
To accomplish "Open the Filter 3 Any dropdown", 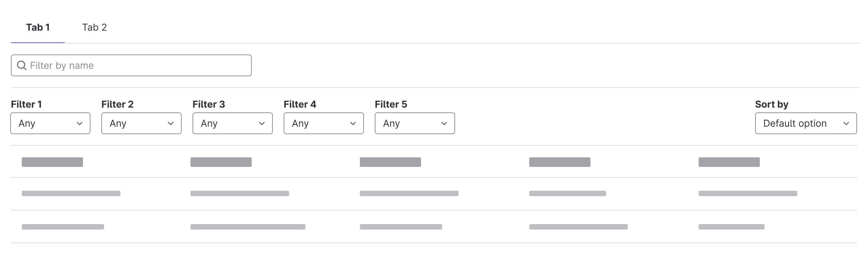I will (232, 123).
